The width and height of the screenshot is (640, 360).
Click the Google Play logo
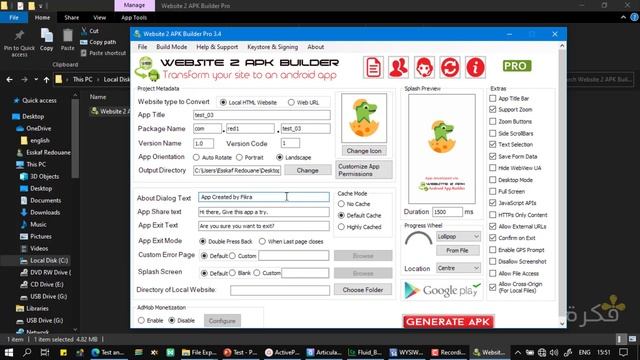(x=442, y=290)
